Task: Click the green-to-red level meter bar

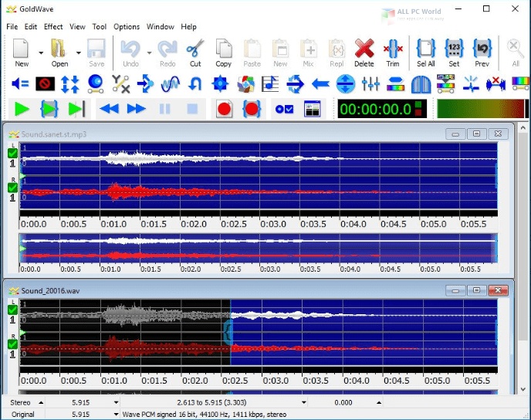Action: pos(482,109)
